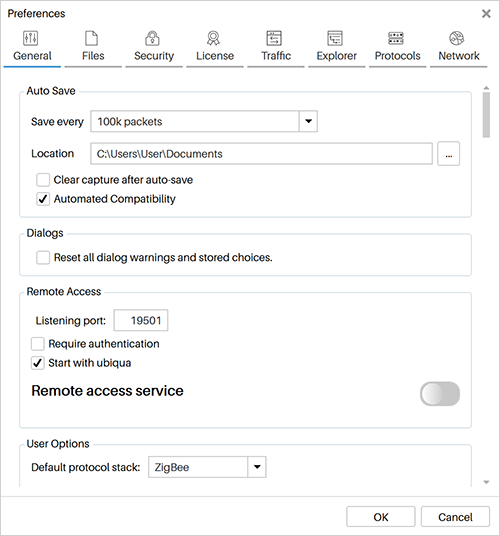
Task: Close the Preferences dialog with X
Action: click(486, 14)
